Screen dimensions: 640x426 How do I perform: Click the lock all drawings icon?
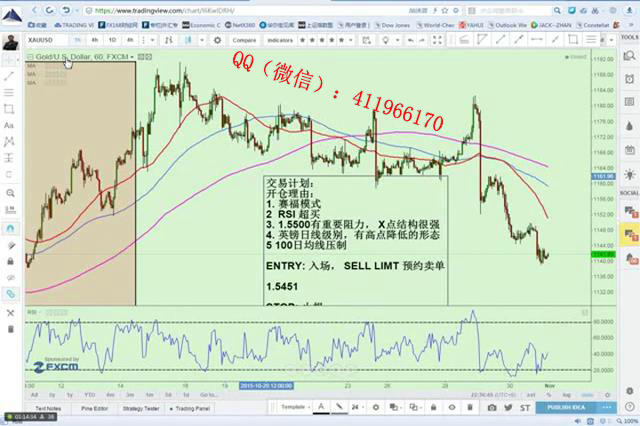tap(10, 261)
